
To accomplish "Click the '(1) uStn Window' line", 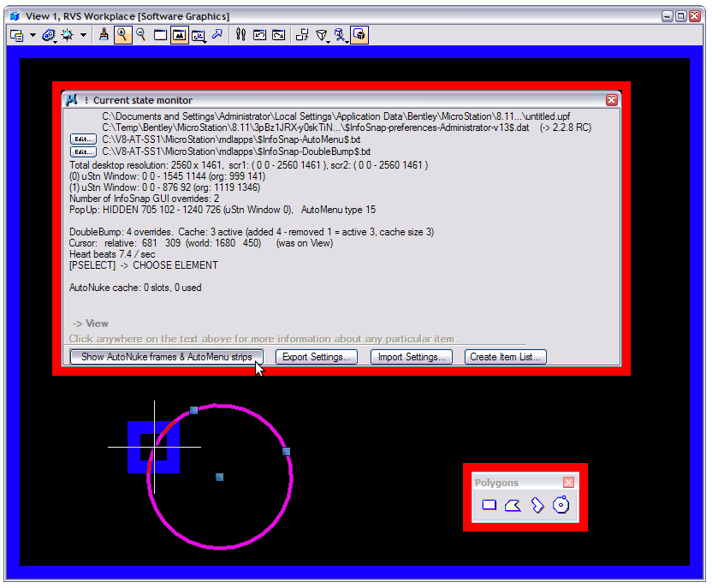I will [164, 187].
